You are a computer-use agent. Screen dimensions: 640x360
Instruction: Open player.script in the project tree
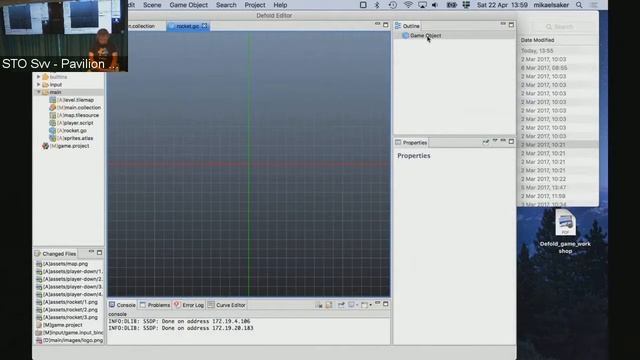[x=75, y=123]
